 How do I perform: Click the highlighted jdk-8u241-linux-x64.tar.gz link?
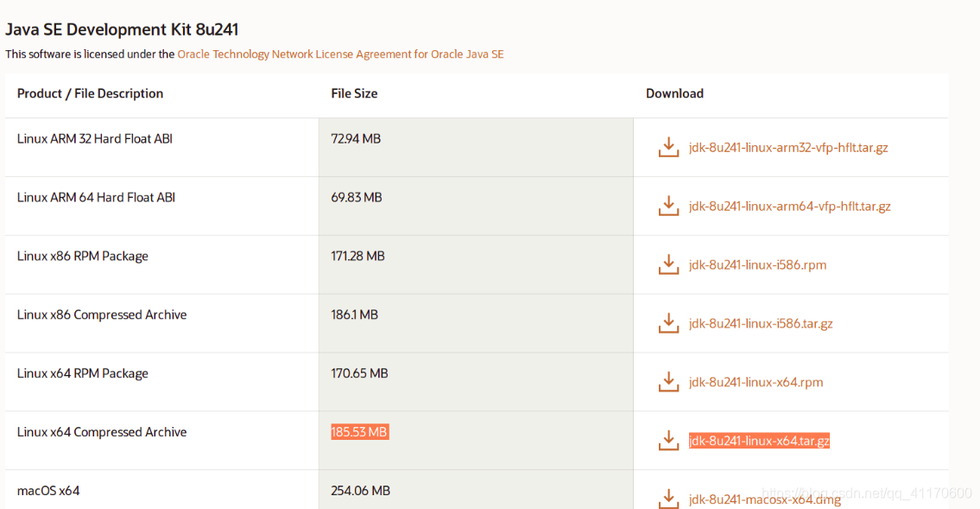tap(759, 441)
